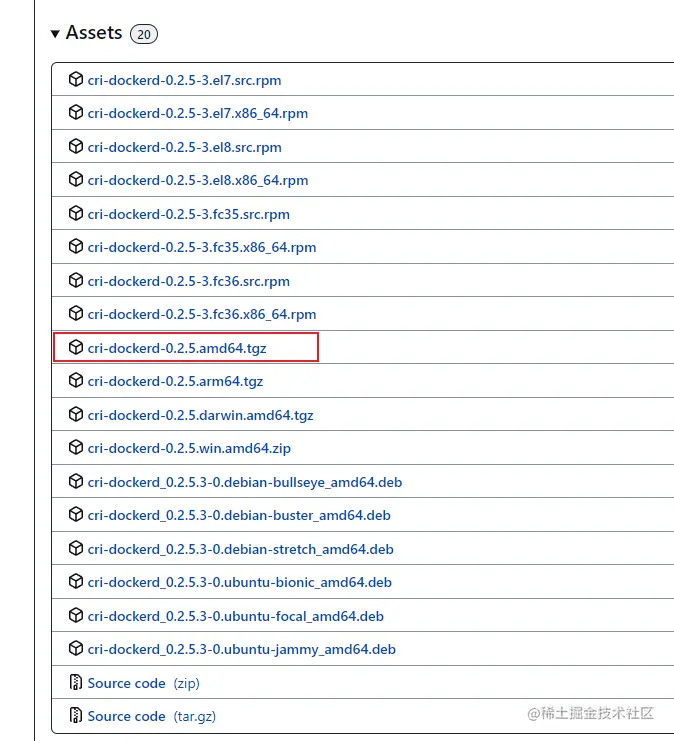Viewport: 674px width, 741px height.
Task: Click package icon beside debian-buster deb
Action: pyautogui.click(x=76, y=515)
